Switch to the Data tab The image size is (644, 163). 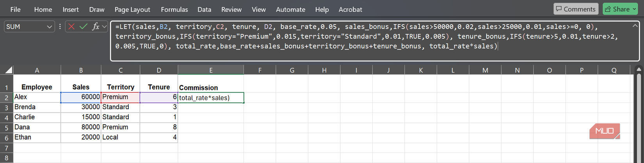pyautogui.click(x=204, y=9)
